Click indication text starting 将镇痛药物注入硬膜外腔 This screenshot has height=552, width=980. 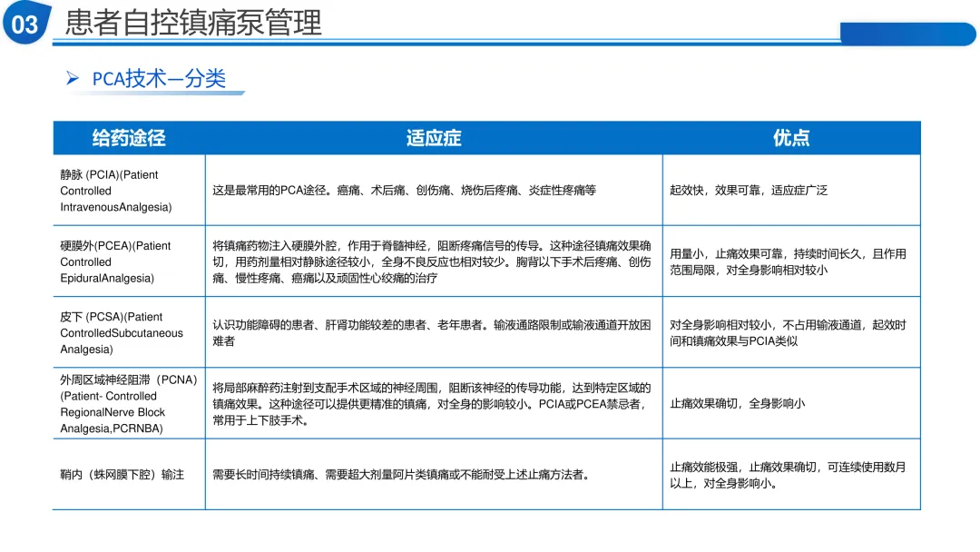431,262
